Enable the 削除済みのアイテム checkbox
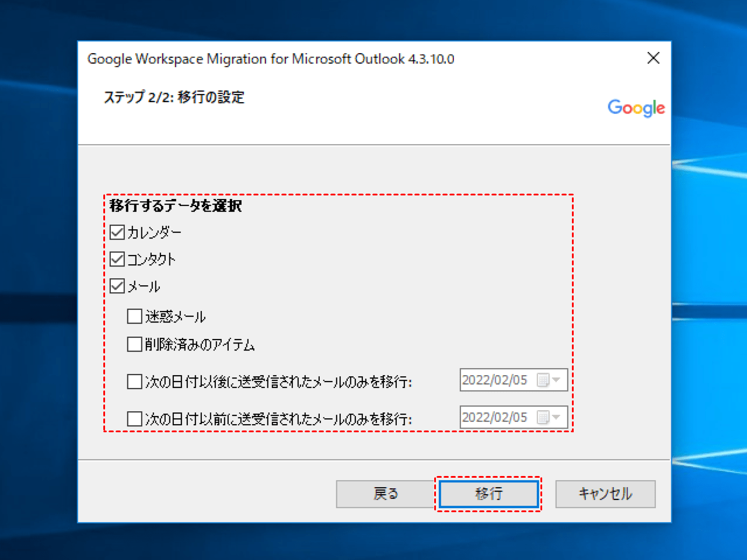The height and width of the screenshot is (560, 747). [x=135, y=344]
